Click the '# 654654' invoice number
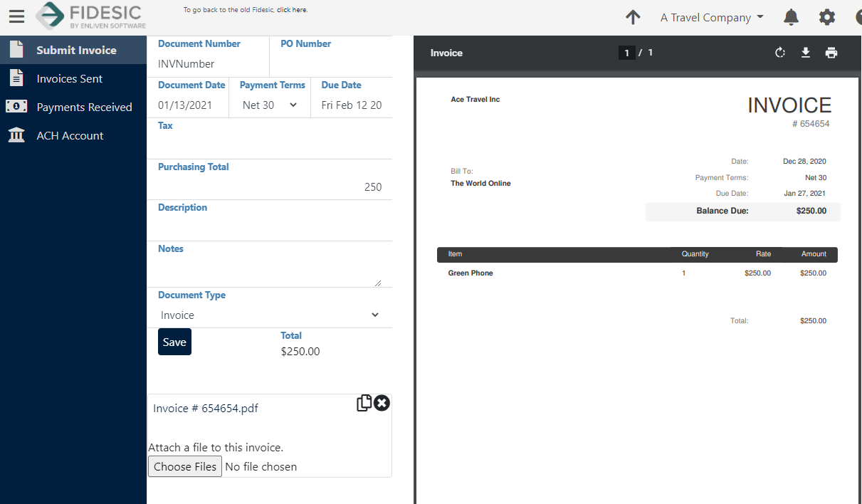The image size is (862, 504). pos(811,124)
